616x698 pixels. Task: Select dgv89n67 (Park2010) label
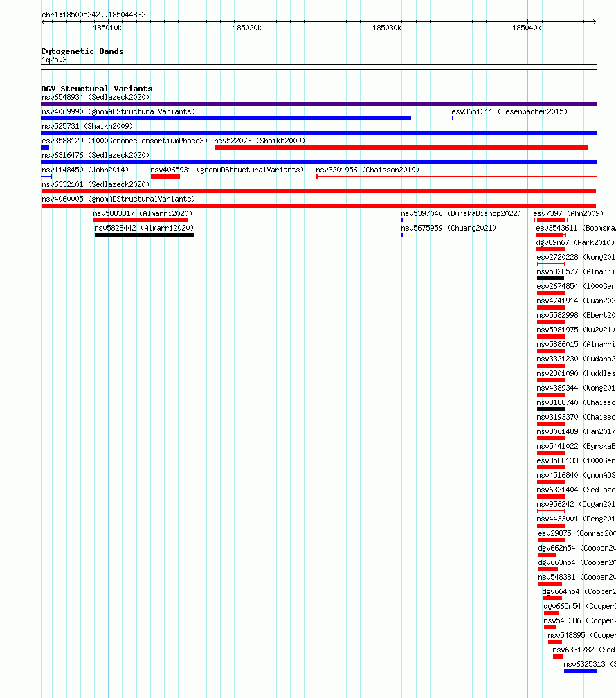pos(575,242)
